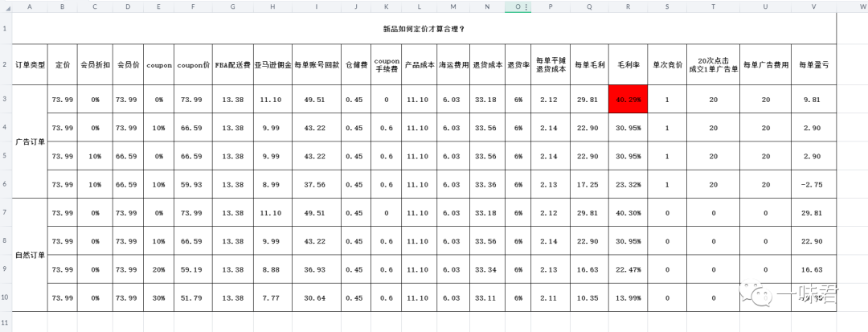Click the 亚马逊佣金 header cell
This screenshot has width=868, height=332.
(x=273, y=64)
